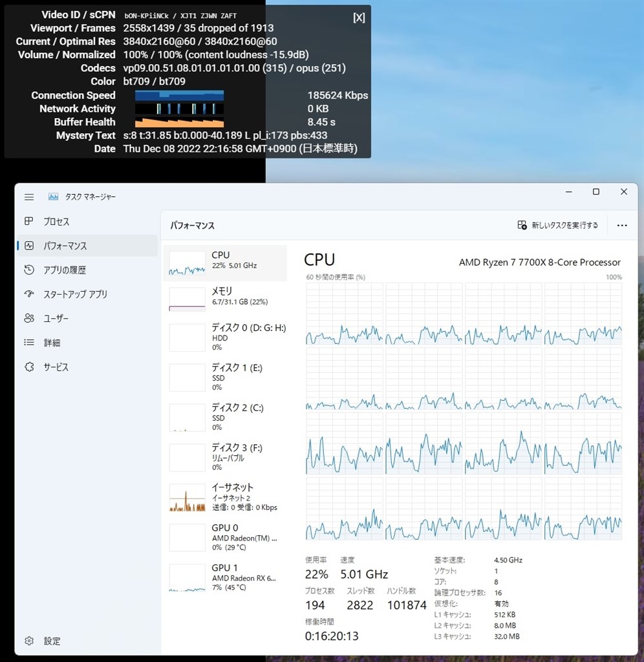Screen dimensions: 644x662
Task: Select ディスク 2 (C:) SSD entry
Action: pos(225,417)
